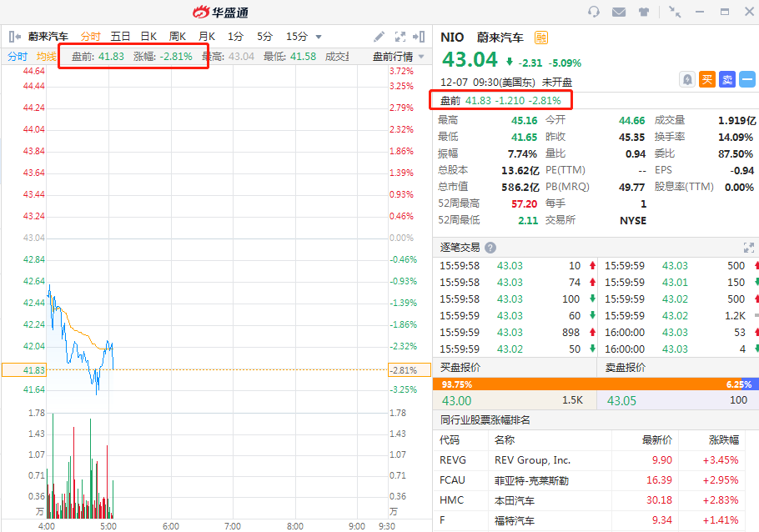Toggle the 均线 average line display
The height and width of the screenshot is (532, 759).
click(x=47, y=57)
